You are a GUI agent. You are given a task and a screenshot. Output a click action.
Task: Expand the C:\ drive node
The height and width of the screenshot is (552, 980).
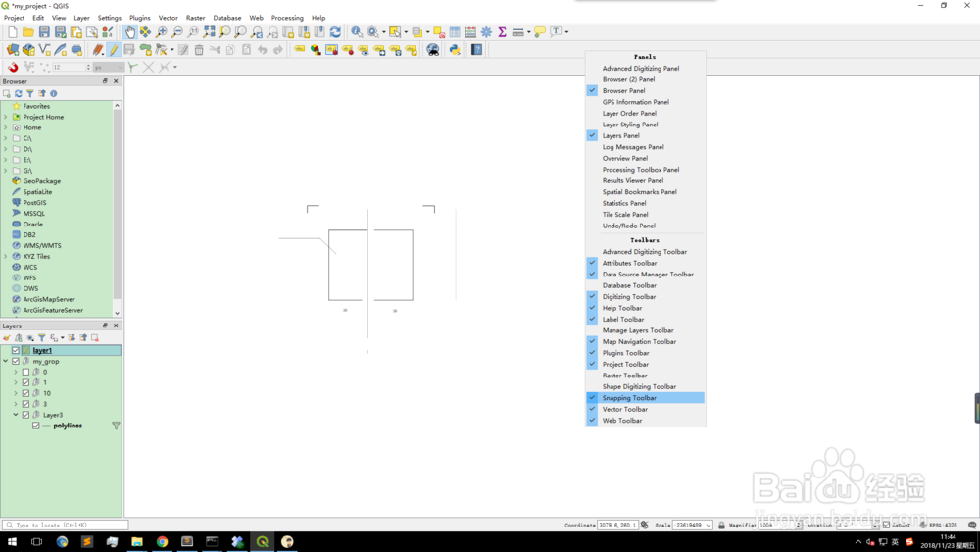pyautogui.click(x=6, y=138)
